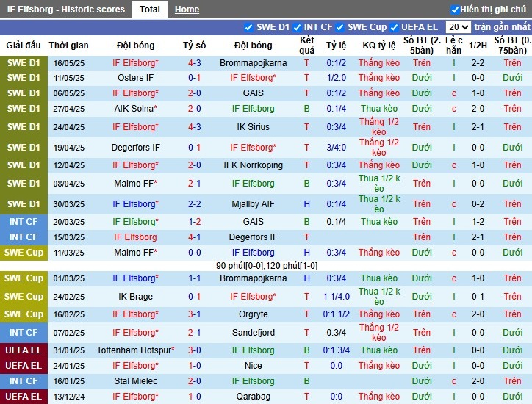Click odds 0:1 3/4 in Tottenham row

tap(337, 350)
